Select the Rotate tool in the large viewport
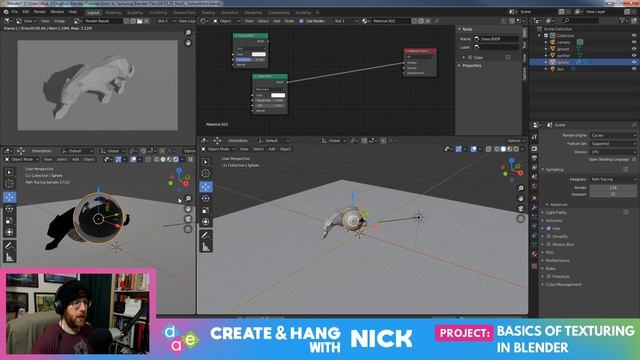The width and height of the screenshot is (640, 360). (206, 198)
